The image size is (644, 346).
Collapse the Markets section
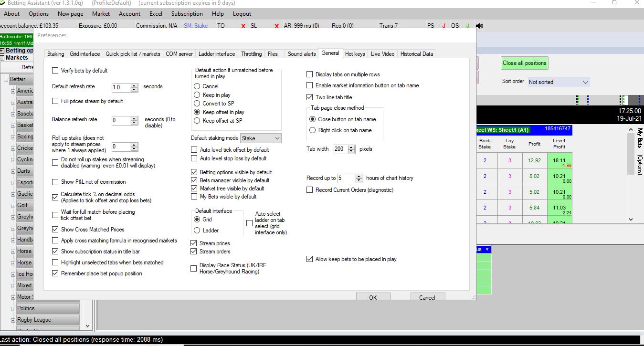[2, 58]
